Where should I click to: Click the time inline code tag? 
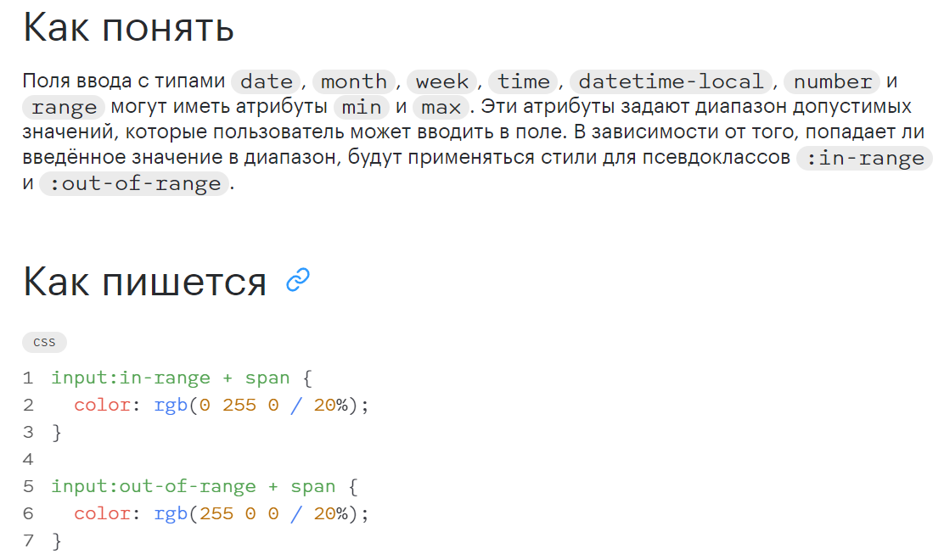pyautogui.click(x=523, y=81)
